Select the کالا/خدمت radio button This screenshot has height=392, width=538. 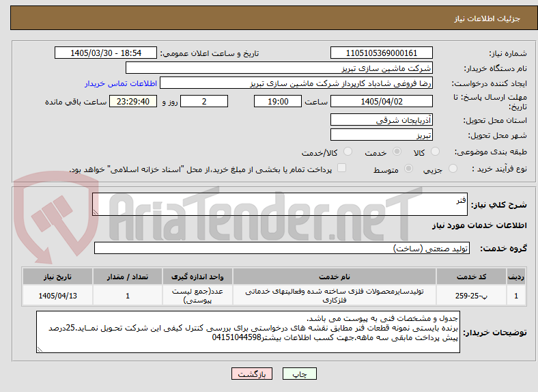coord(348,152)
